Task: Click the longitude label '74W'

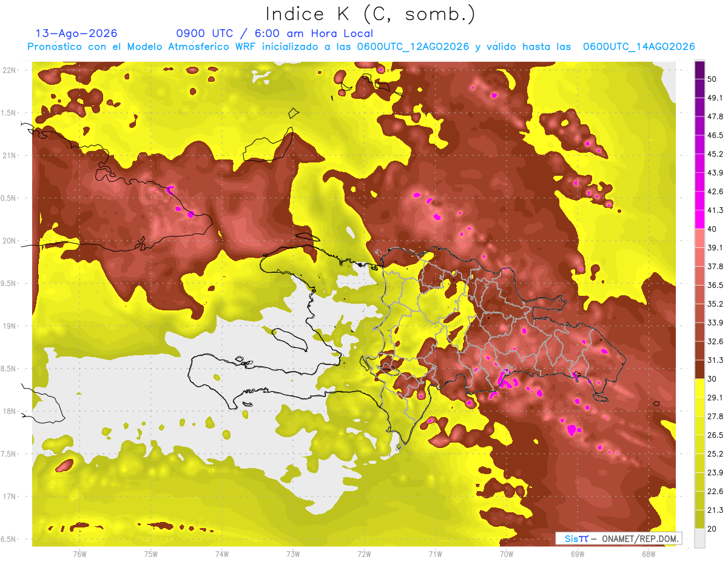Action: [x=222, y=554]
